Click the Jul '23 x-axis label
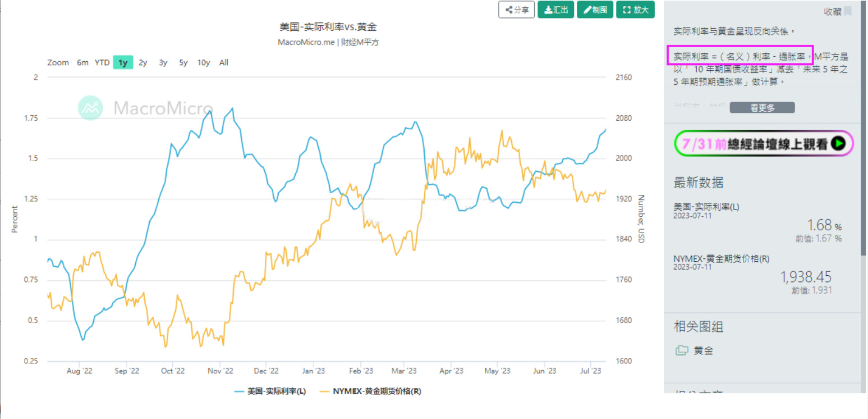 [x=590, y=371]
